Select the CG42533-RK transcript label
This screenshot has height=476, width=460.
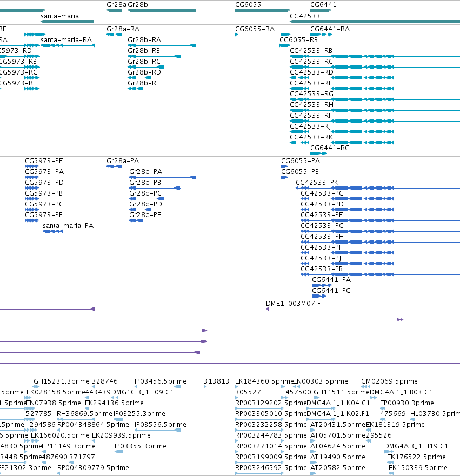(x=311, y=137)
